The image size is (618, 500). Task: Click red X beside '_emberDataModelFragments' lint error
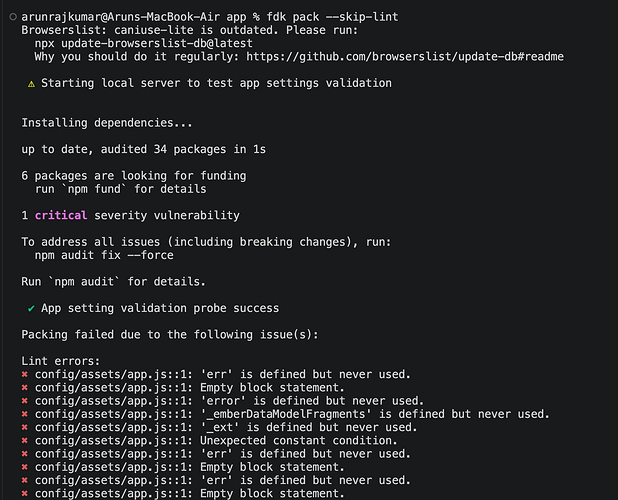pos(25,414)
